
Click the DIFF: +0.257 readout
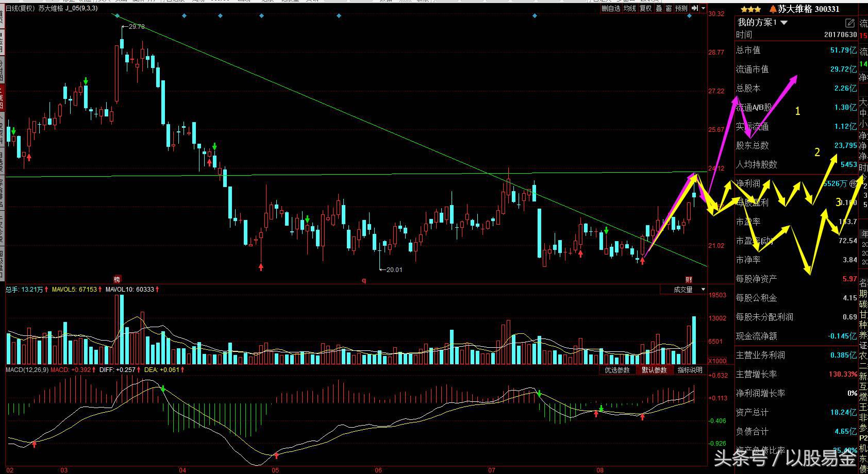point(117,369)
